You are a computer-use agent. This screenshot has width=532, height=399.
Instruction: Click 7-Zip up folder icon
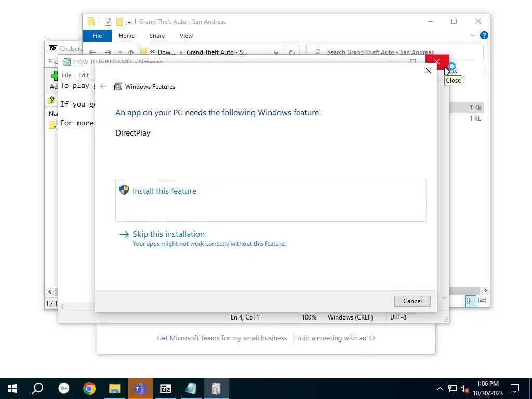click(51, 100)
